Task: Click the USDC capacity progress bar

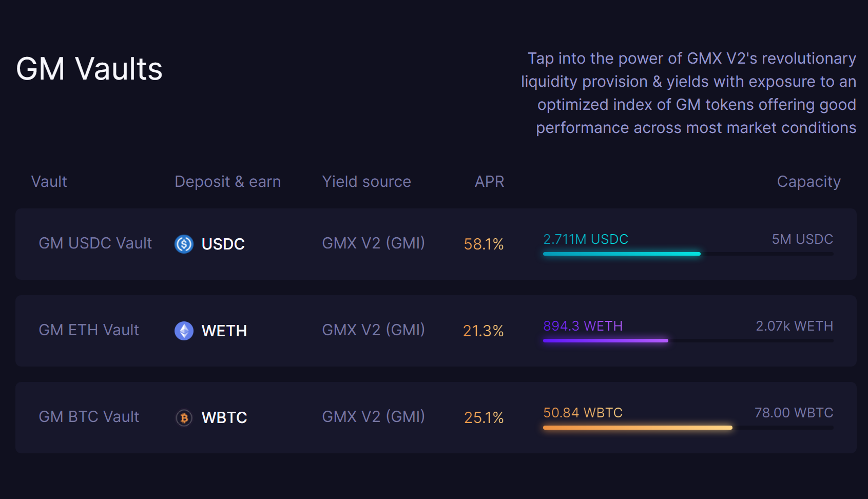Action: point(688,254)
